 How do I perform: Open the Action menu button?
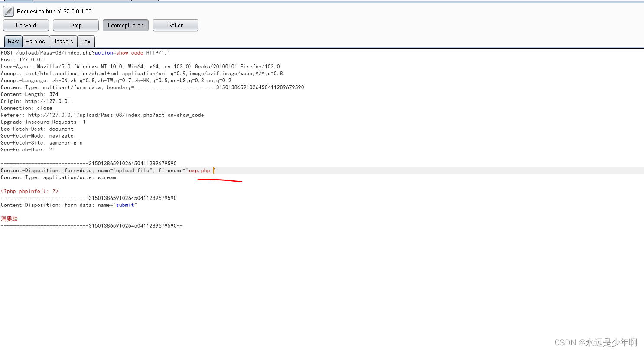click(x=176, y=26)
